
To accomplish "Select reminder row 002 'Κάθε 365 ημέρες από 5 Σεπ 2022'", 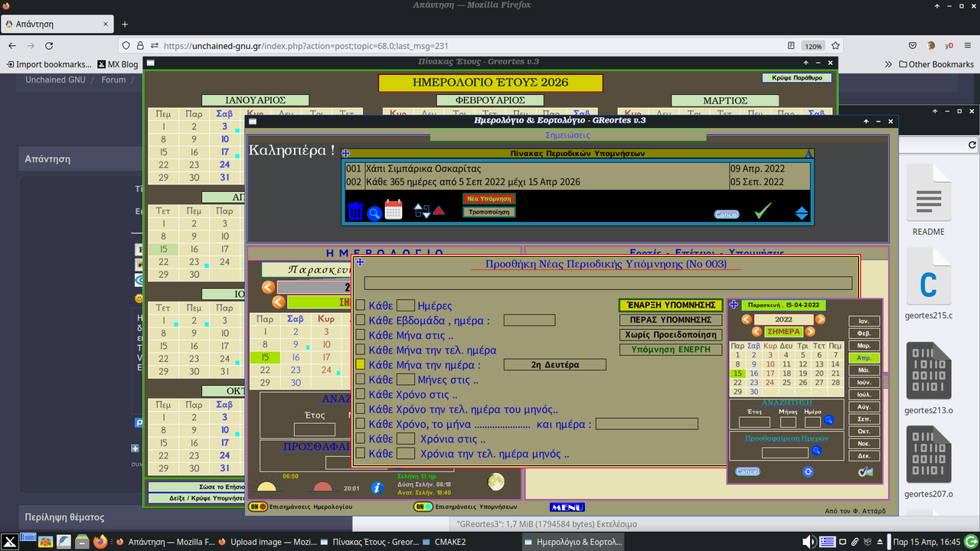I will (577, 182).
